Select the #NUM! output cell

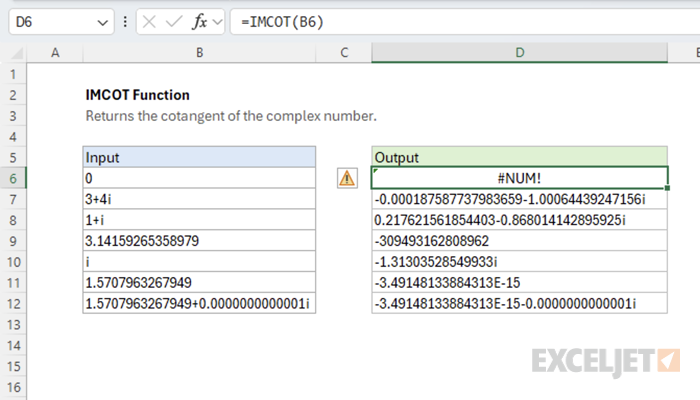pos(520,179)
